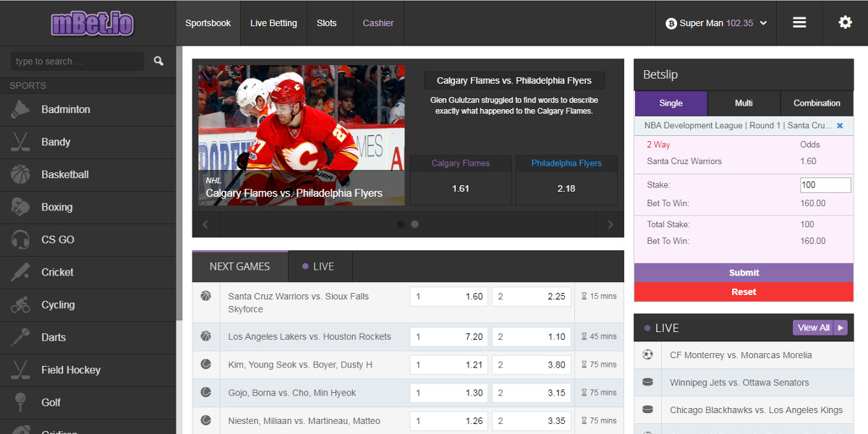Click the Cricket bat icon
Image resolution: width=868 pixels, height=434 pixels.
[x=20, y=272]
